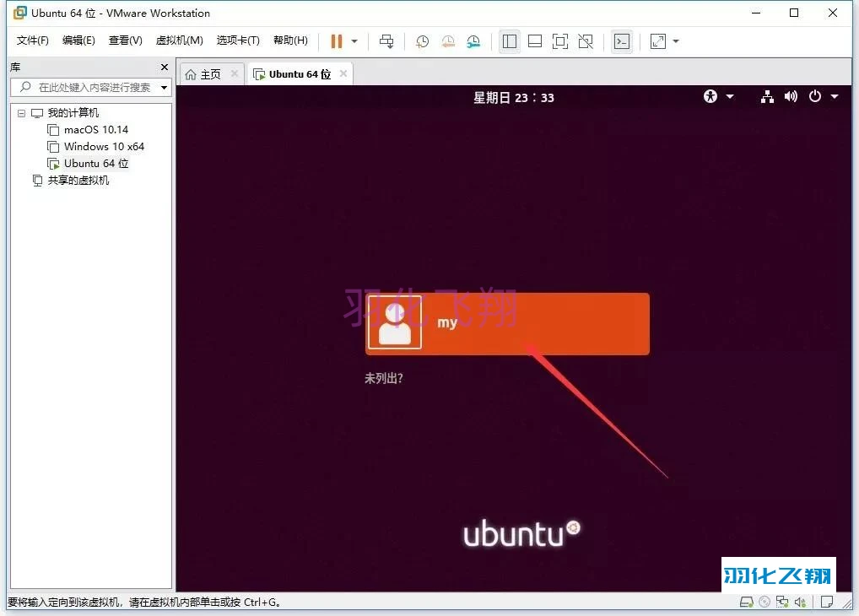Viewport: 859px width, 616px height.
Task: Click the message log status icon
Action: click(827, 602)
